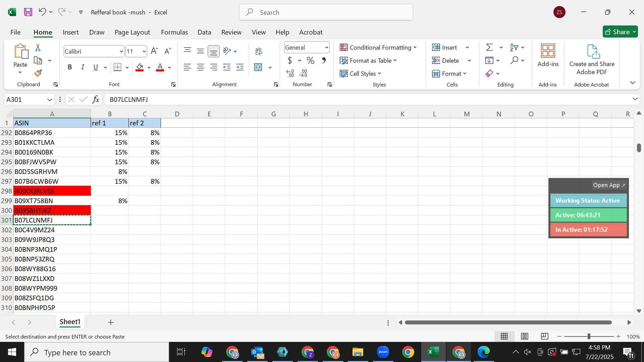Screen dimensions: 644x362
Task: Click the Merge & Center icon
Action: pyautogui.click(x=258, y=67)
